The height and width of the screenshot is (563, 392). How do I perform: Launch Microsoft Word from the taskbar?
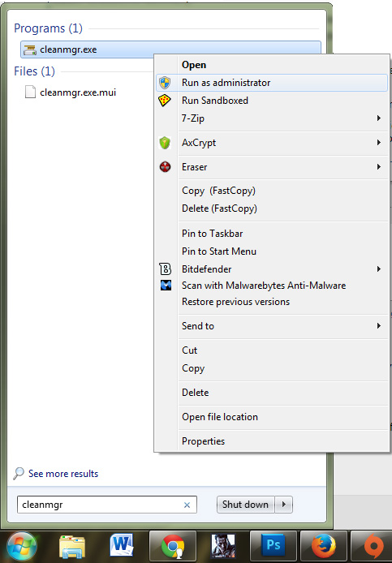tap(122, 545)
